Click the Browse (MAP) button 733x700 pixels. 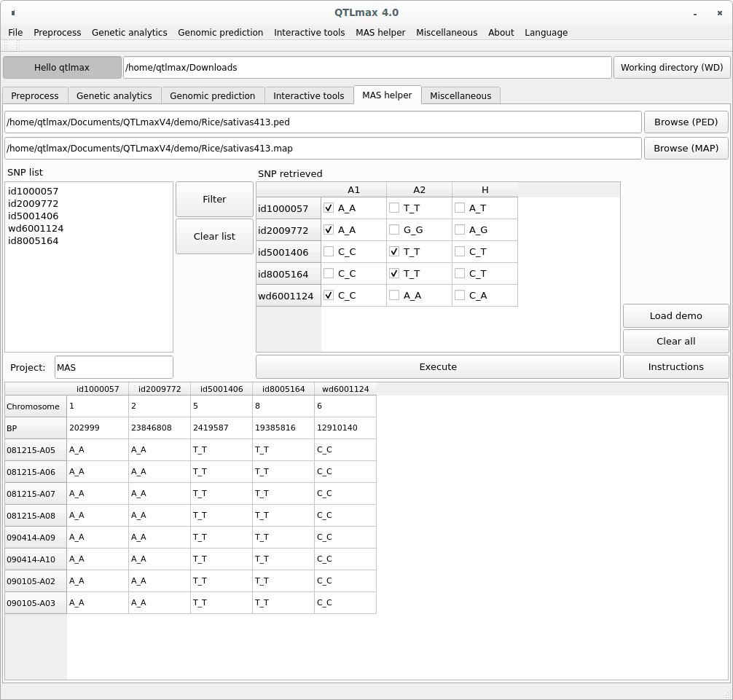click(x=686, y=148)
